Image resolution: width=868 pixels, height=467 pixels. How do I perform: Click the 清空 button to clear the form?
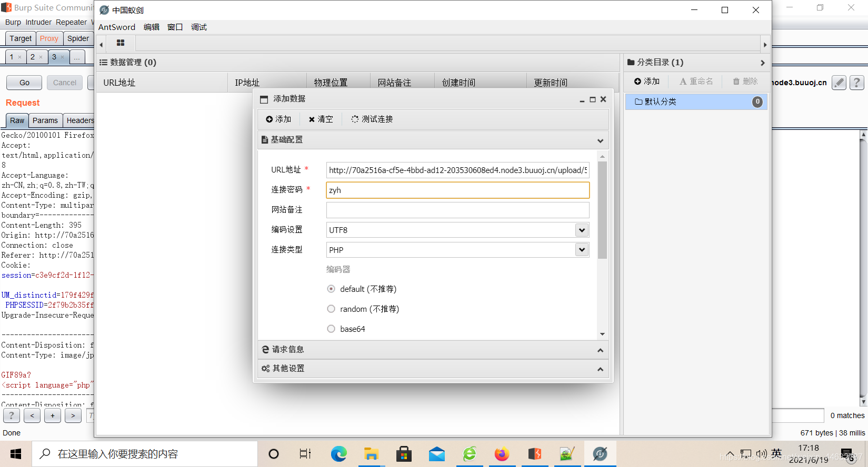321,119
